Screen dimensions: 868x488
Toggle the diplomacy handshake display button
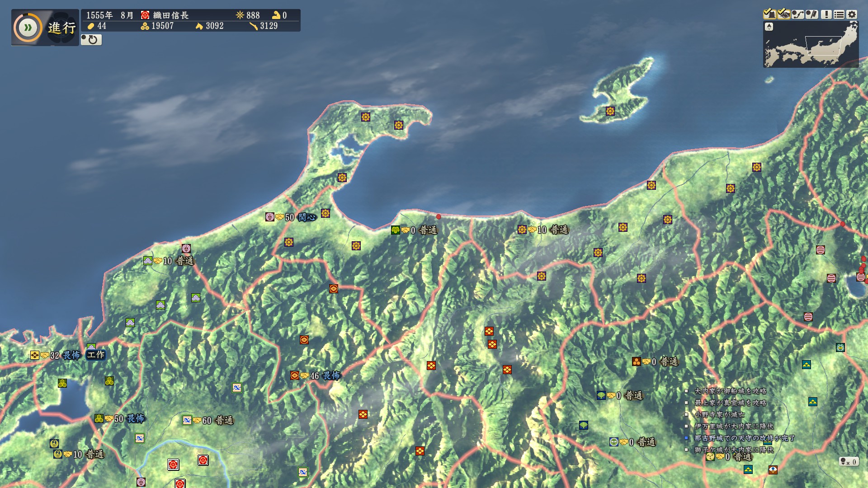coord(784,14)
